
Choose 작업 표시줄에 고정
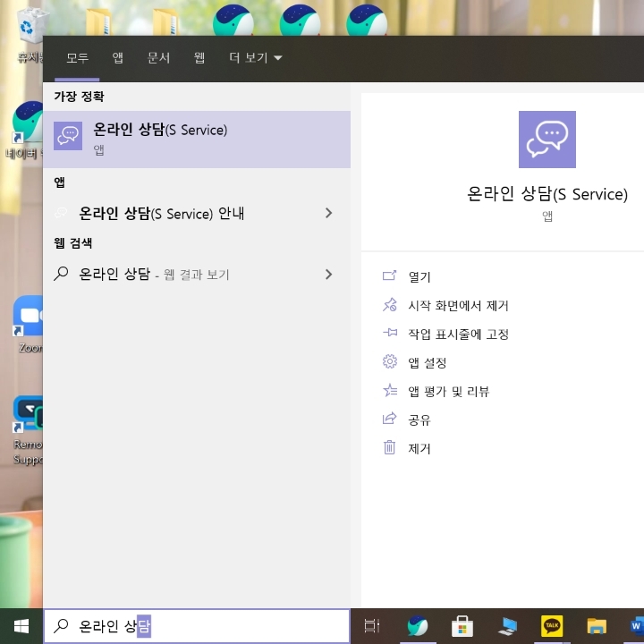[458, 334]
